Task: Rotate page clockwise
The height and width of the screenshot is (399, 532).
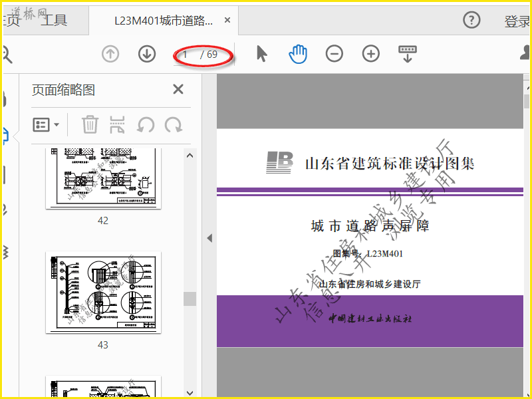Action: (174, 124)
